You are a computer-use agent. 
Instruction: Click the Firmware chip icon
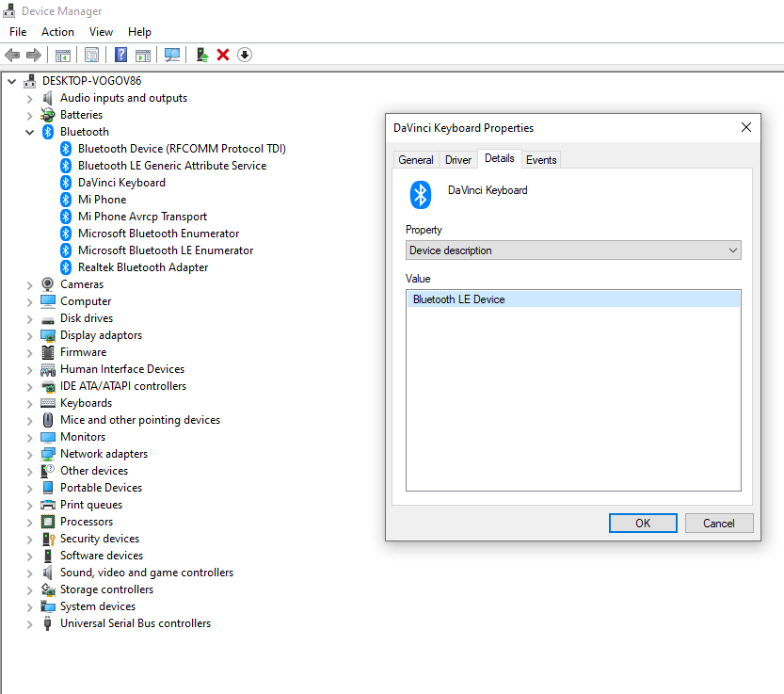click(x=47, y=352)
